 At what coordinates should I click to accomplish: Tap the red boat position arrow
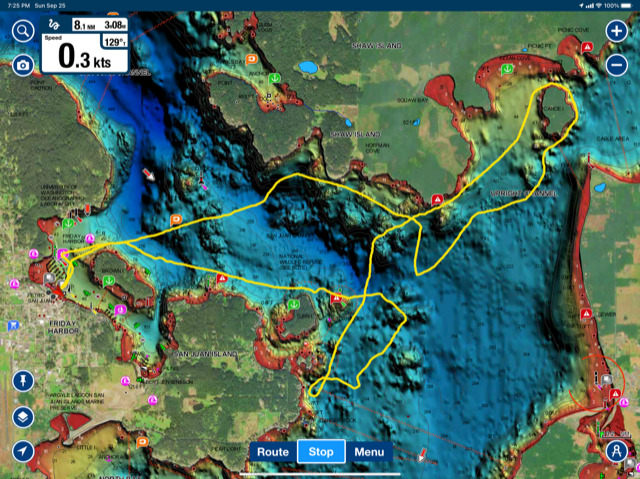pyautogui.click(x=60, y=290)
